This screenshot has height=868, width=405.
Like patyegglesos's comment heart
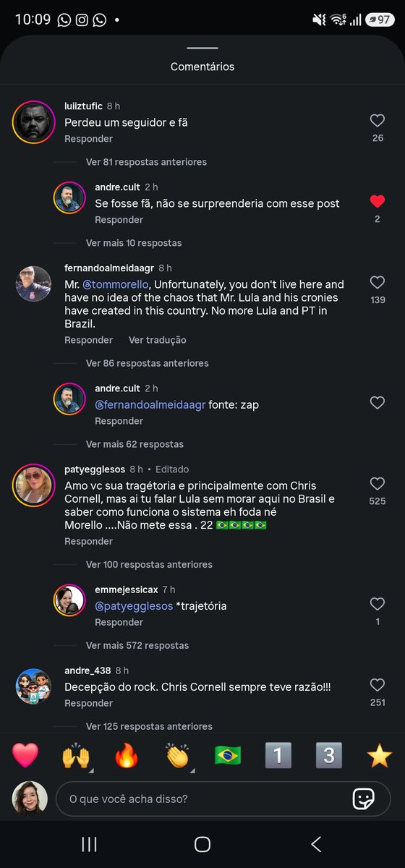pos(377,484)
